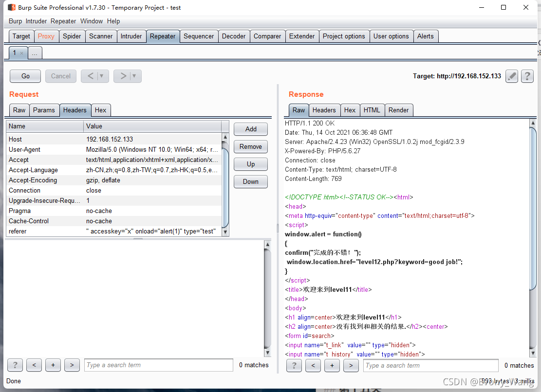Image resolution: width=541 pixels, height=392 pixels.
Task: Open the Burp menu
Action: pyautogui.click(x=15, y=21)
